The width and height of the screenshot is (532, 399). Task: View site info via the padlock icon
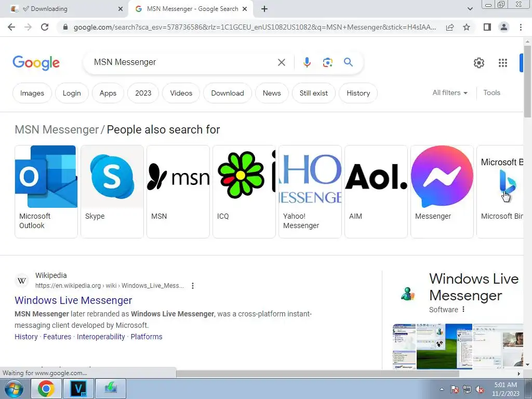[65, 27]
